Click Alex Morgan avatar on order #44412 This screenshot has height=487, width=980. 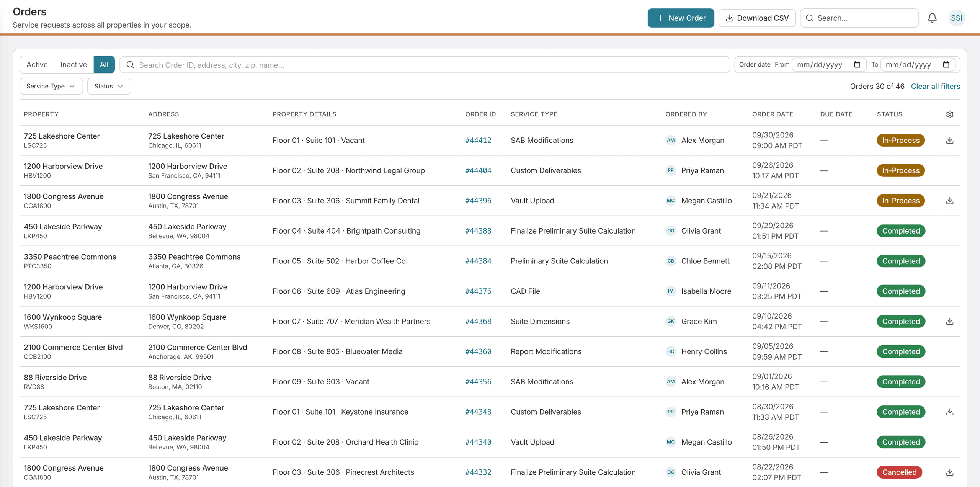(x=671, y=140)
